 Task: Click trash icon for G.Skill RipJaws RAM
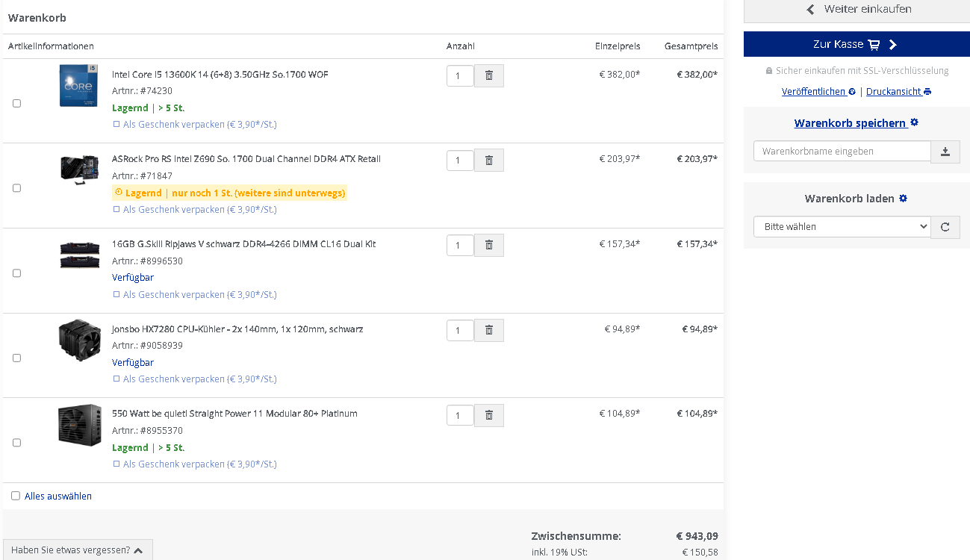(x=489, y=245)
